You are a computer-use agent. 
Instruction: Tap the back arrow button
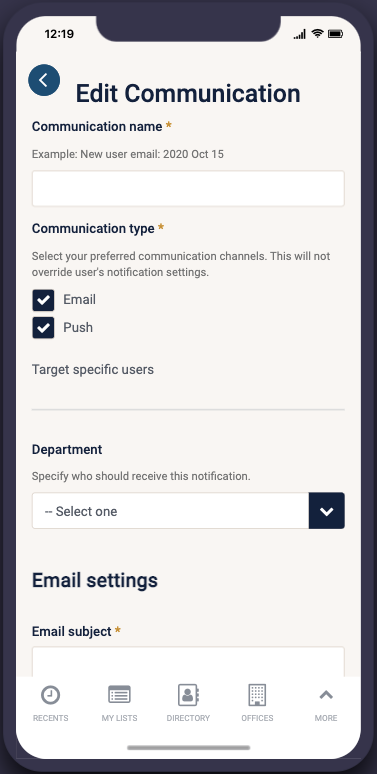click(44, 80)
